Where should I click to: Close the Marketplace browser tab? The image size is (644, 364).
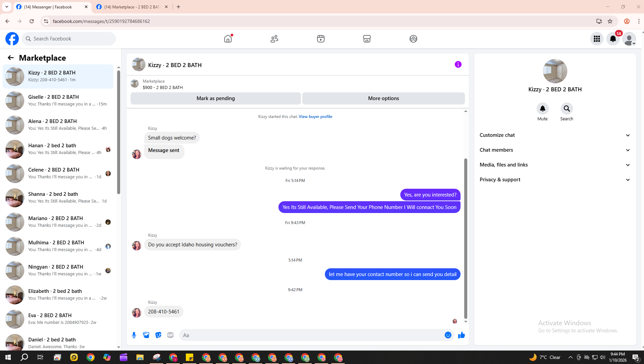(x=166, y=7)
